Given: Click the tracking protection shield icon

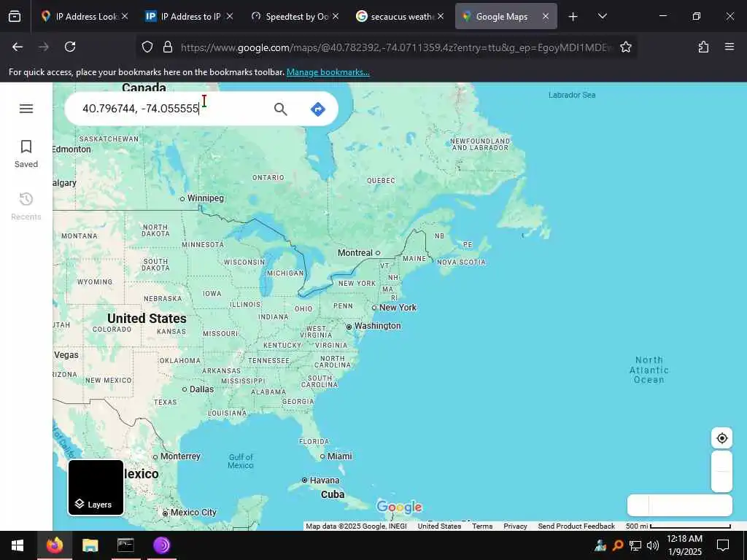Looking at the screenshot, I should click(147, 47).
